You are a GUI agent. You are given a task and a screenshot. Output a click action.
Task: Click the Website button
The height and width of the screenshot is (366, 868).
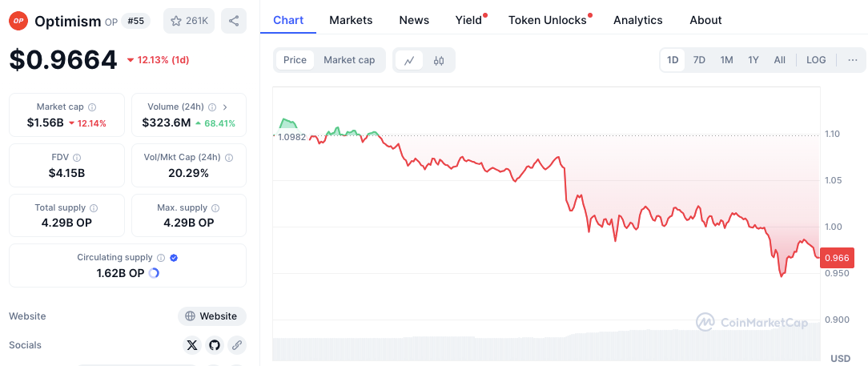click(x=211, y=316)
